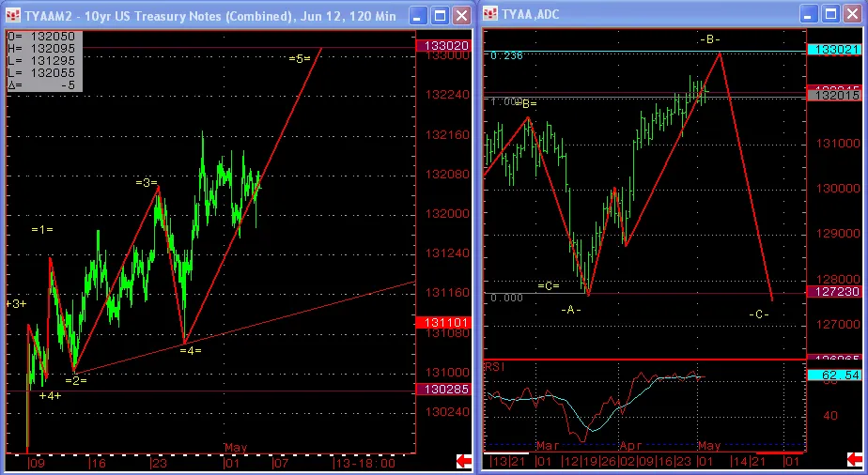
Task: Click the =4= wave label
Action: [x=190, y=350]
